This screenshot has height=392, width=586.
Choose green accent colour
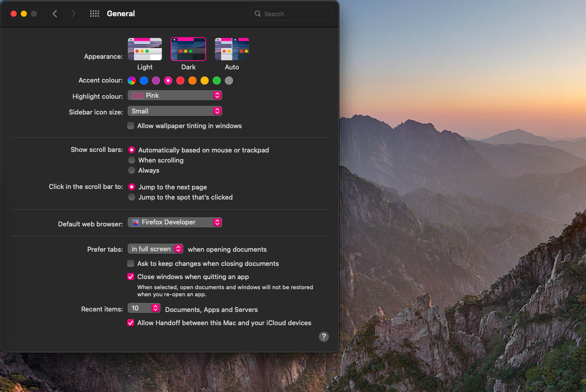(x=217, y=81)
